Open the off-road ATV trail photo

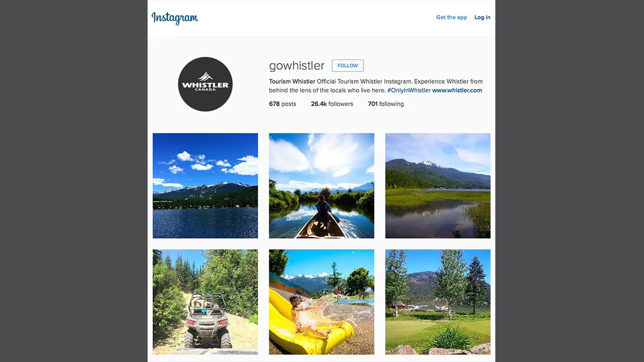coord(205,302)
